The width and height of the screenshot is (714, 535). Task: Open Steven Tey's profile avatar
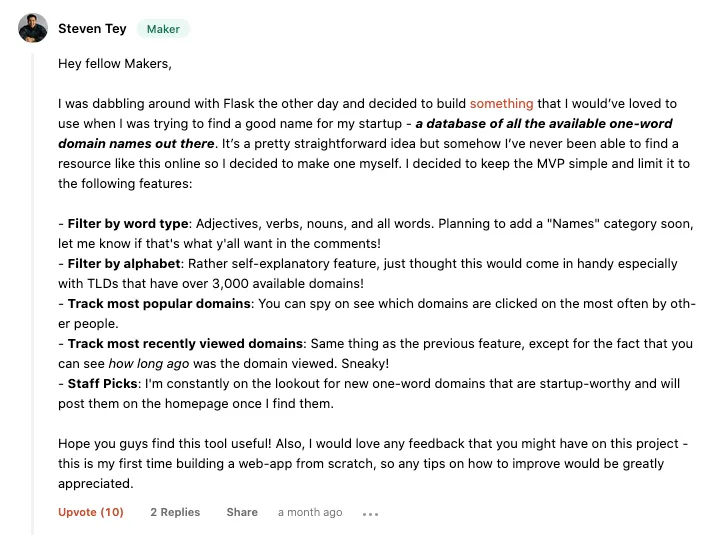click(x=33, y=28)
